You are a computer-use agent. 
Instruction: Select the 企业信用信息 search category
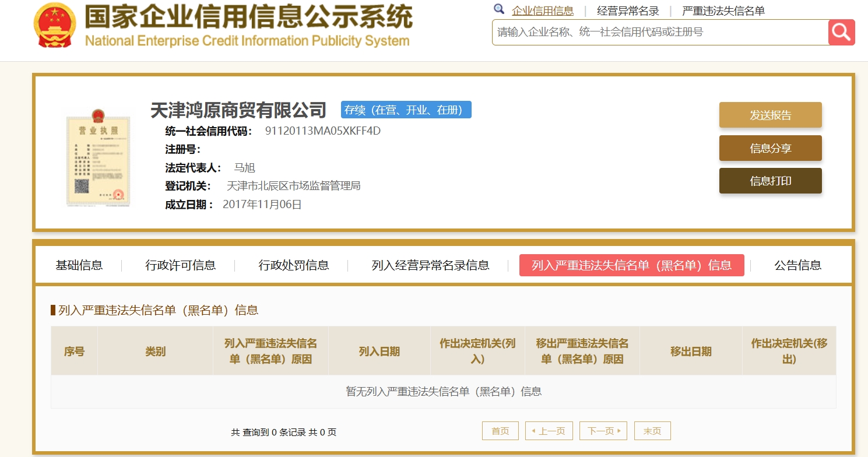click(x=543, y=10)
